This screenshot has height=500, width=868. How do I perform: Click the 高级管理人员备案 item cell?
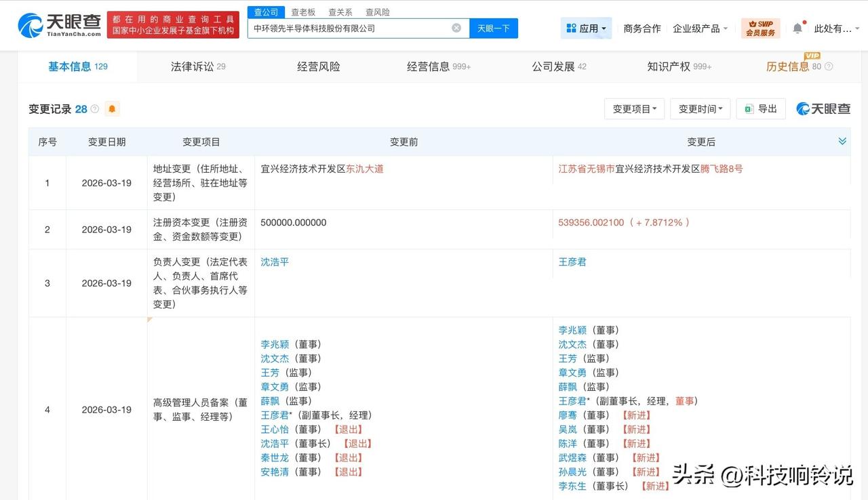tap(201, 410)
